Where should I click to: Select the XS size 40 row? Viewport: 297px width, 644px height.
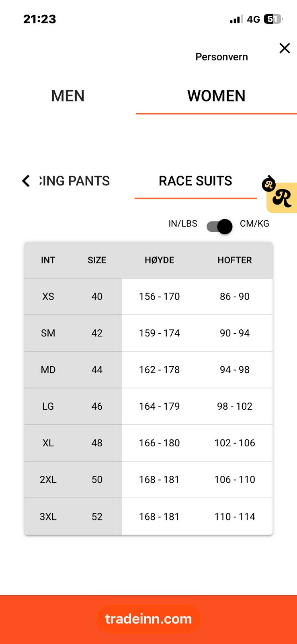pos(148,297)
